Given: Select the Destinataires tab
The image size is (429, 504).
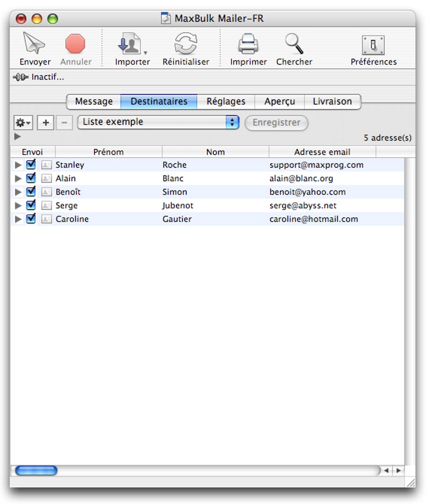Looking at the screenshot, I should pos(159,102).
